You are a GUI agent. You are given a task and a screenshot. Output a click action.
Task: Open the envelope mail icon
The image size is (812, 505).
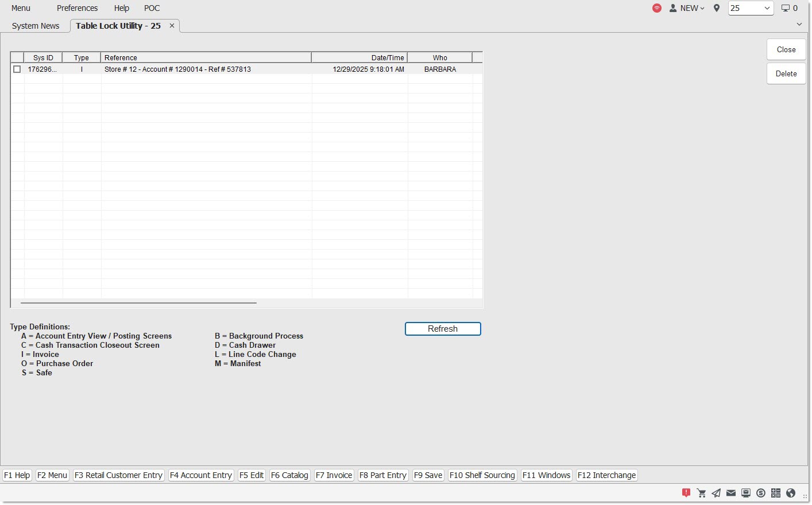tap(731, 493)
